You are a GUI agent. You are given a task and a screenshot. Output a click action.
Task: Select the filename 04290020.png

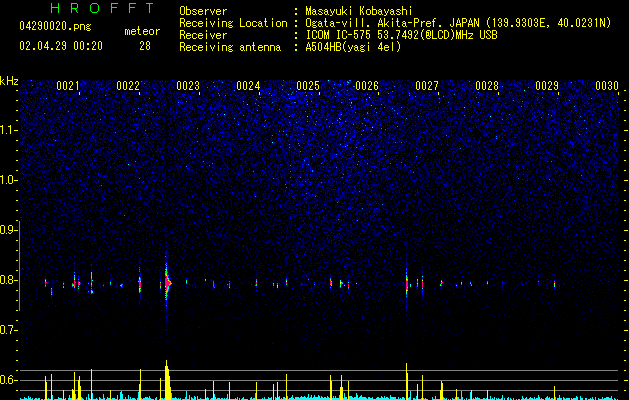[55, 27]
